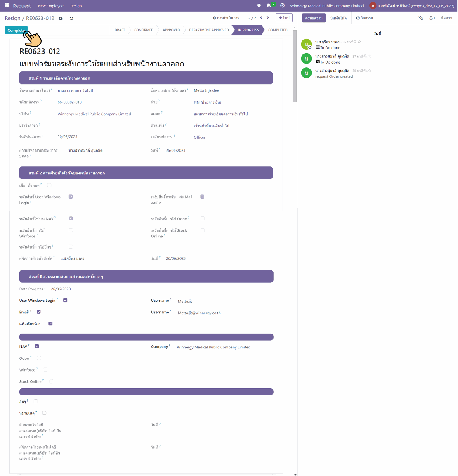Open the followers person icon
Viewport: 458px width, 476px height.
tap(432, 18)
